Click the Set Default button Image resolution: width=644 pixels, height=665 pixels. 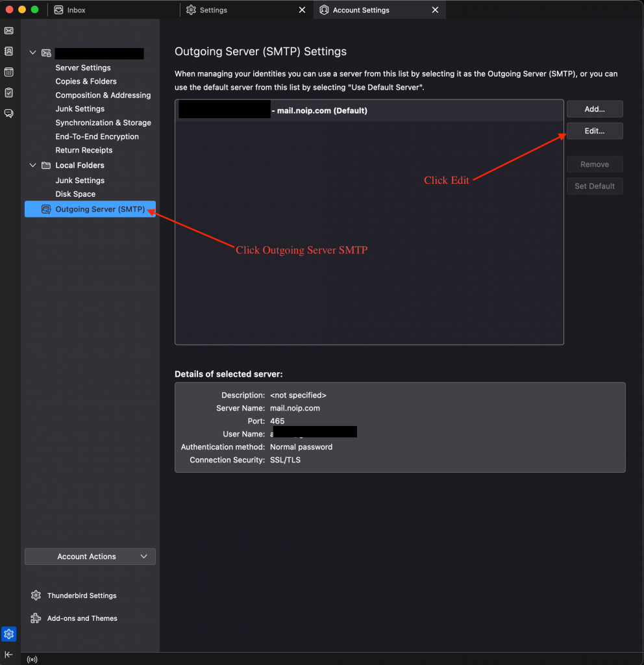pyautogui.click(x=595, y=186)
